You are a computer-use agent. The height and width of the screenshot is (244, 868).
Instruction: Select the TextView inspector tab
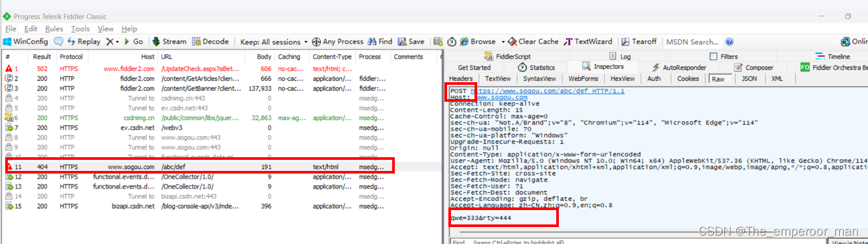click(x=498, y=78)
